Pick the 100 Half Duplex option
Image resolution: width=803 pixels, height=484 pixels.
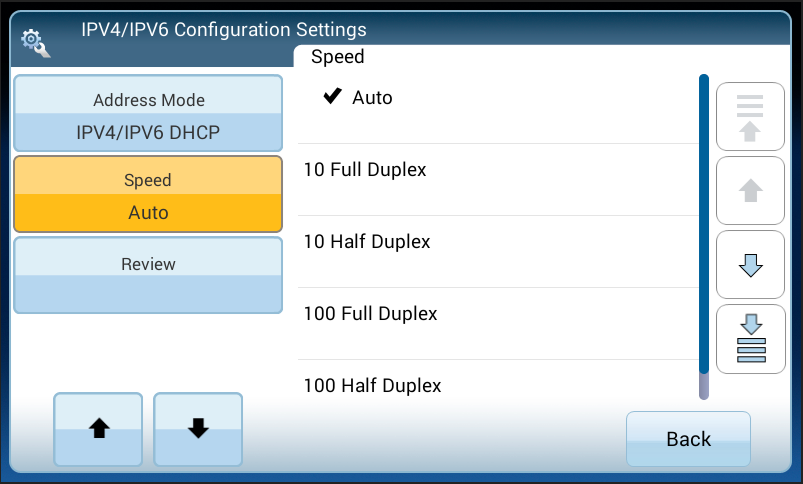372,385
